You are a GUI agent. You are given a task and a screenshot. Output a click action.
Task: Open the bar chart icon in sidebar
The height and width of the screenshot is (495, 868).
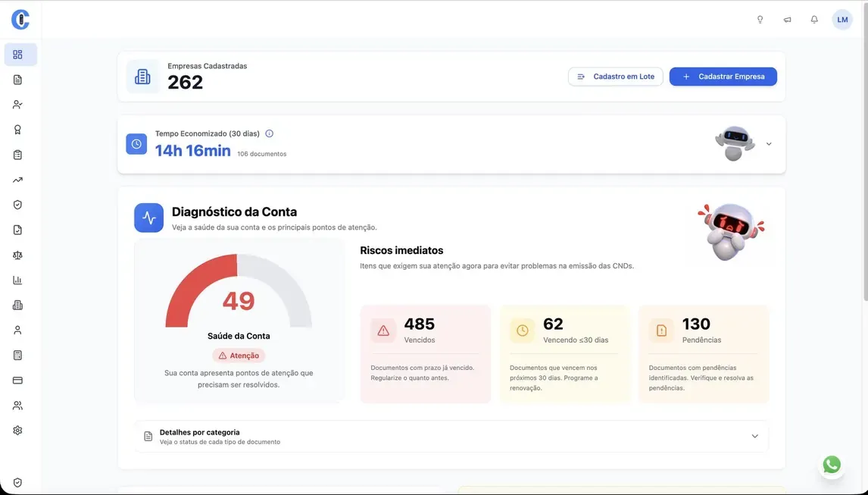tap(17, 280)
